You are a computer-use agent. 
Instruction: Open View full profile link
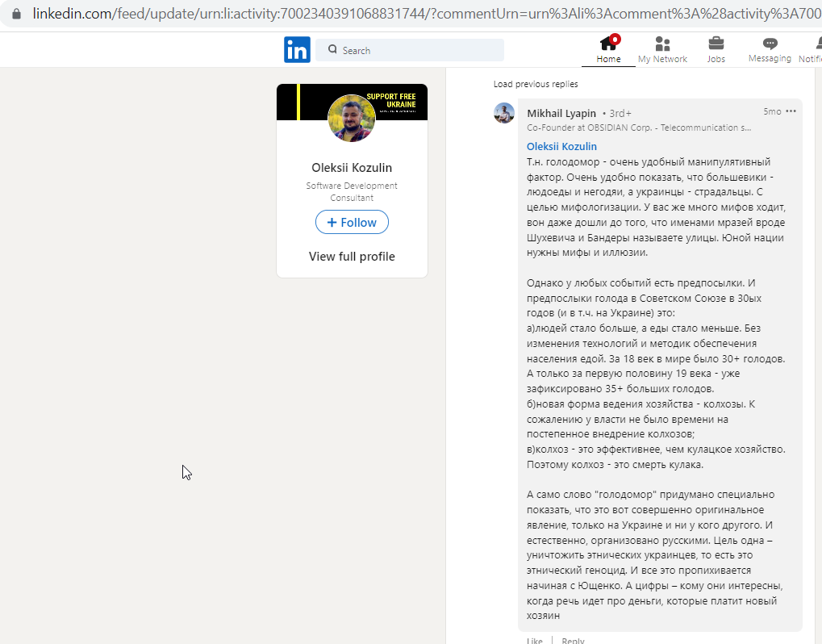coord(352,257)
